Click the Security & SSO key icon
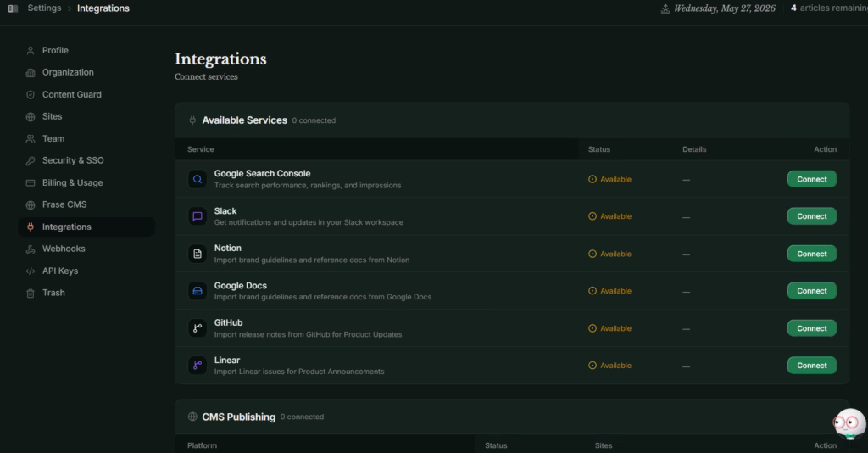 31,160
